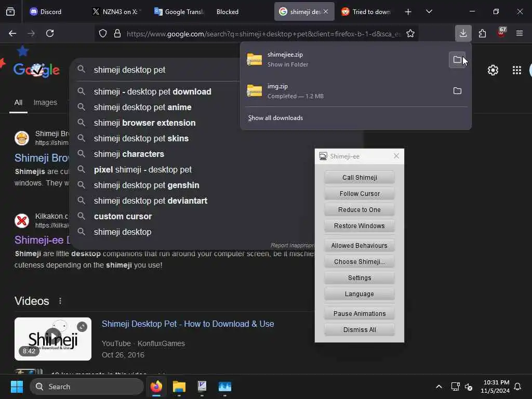Click Show all downloads link
Image resolution: width=532 pixels, height=399 pixels.
(x=275, y=118)
